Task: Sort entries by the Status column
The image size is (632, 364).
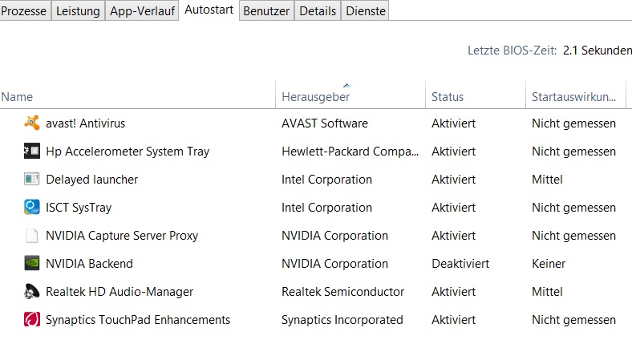Action: click(448, 97)
